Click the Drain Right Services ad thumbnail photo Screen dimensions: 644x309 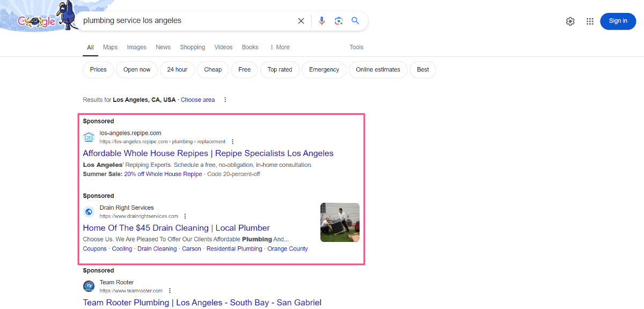click(x=340, y=222)
